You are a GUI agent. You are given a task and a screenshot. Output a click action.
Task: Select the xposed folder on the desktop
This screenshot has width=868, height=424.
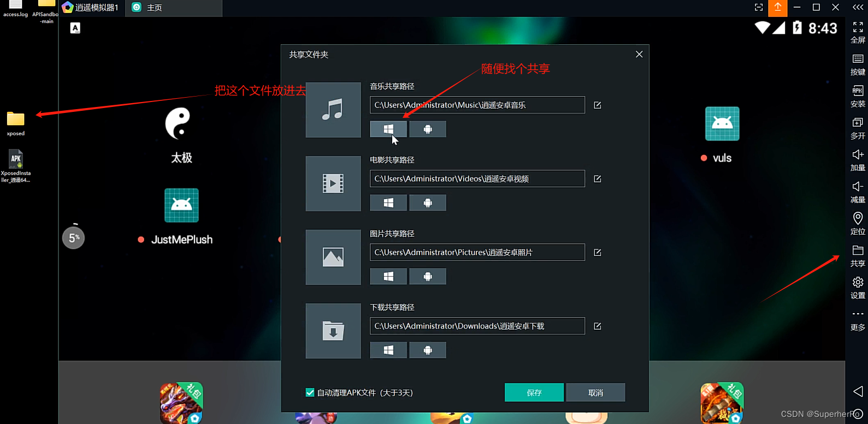[x=15, y=123]
